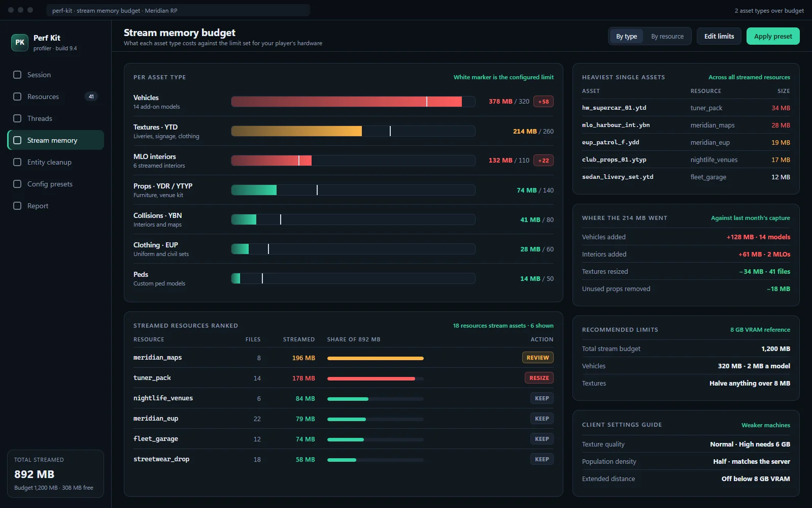Click the Stream memory sidebar icon
This screenshot has height=508, width=812.
17,140
